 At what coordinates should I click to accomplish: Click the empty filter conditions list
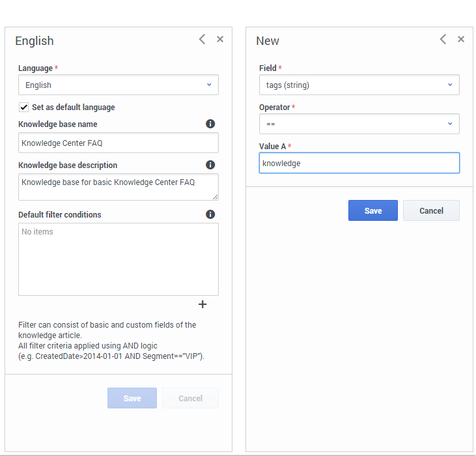click(x=119, y=259)
